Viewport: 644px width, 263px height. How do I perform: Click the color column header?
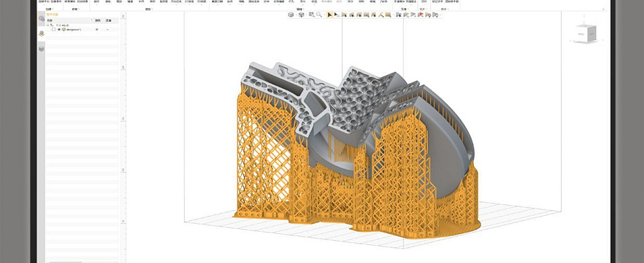[98, 20]
